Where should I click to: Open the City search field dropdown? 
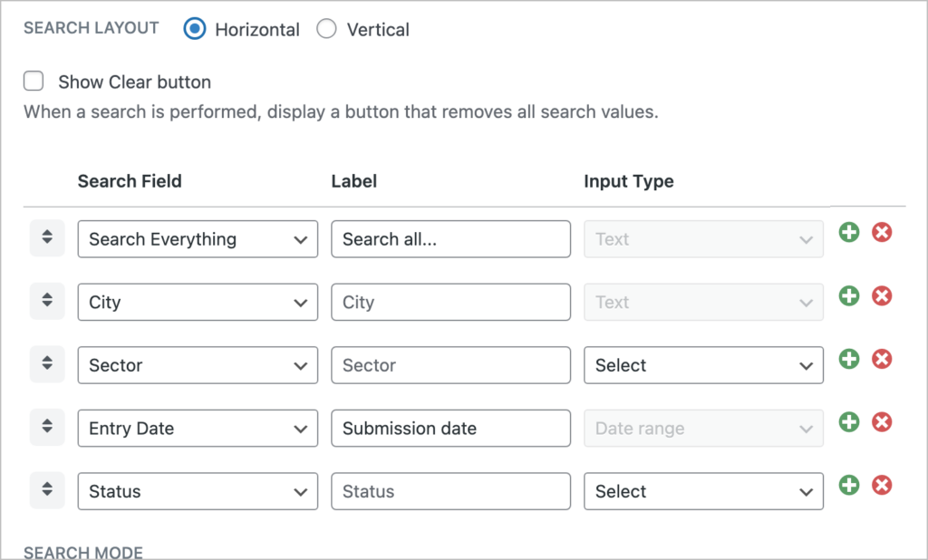coord(198,303)
